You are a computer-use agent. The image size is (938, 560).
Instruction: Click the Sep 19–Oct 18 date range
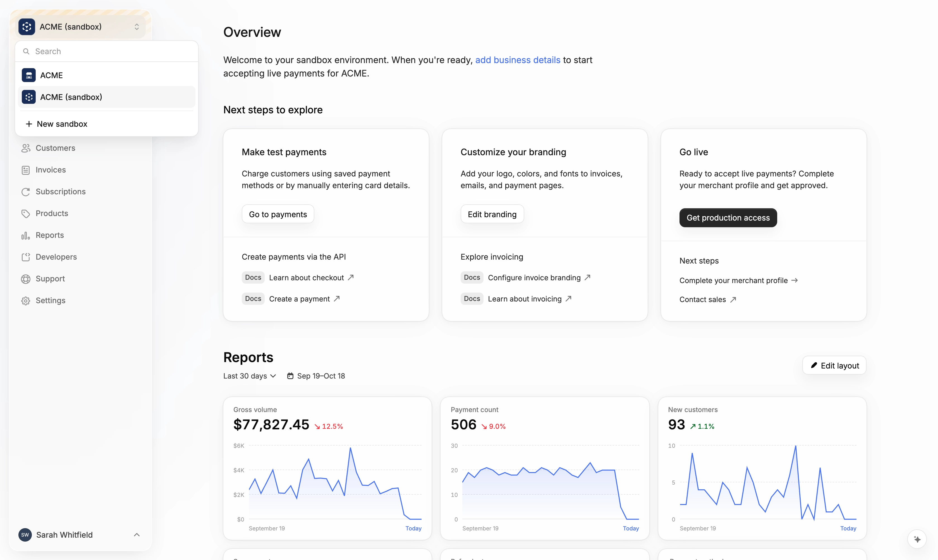(x=316, y=376)
